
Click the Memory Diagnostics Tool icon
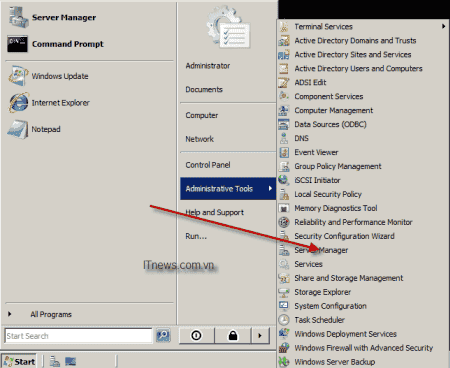click(x=284, y=208)
